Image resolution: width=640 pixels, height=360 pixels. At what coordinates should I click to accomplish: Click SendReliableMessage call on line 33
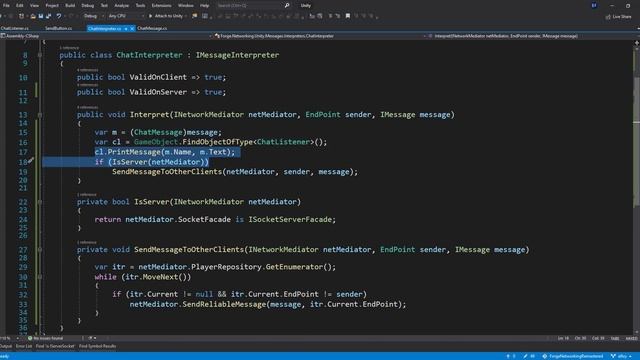224,304
